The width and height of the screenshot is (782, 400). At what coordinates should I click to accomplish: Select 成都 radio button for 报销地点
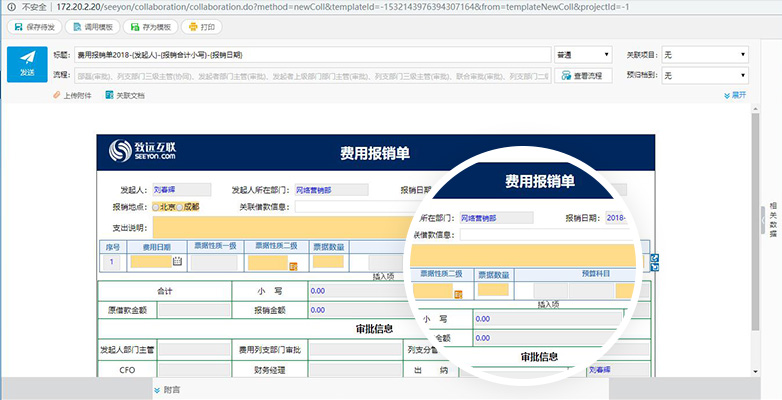pyautogui.click(x=179, y=207)
